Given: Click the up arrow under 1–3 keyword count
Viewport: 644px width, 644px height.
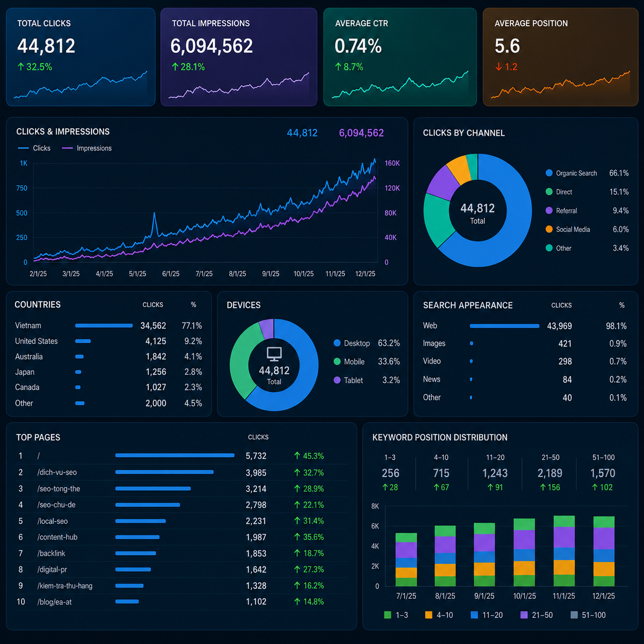Looking at the screenshot, I should (385, 487).
